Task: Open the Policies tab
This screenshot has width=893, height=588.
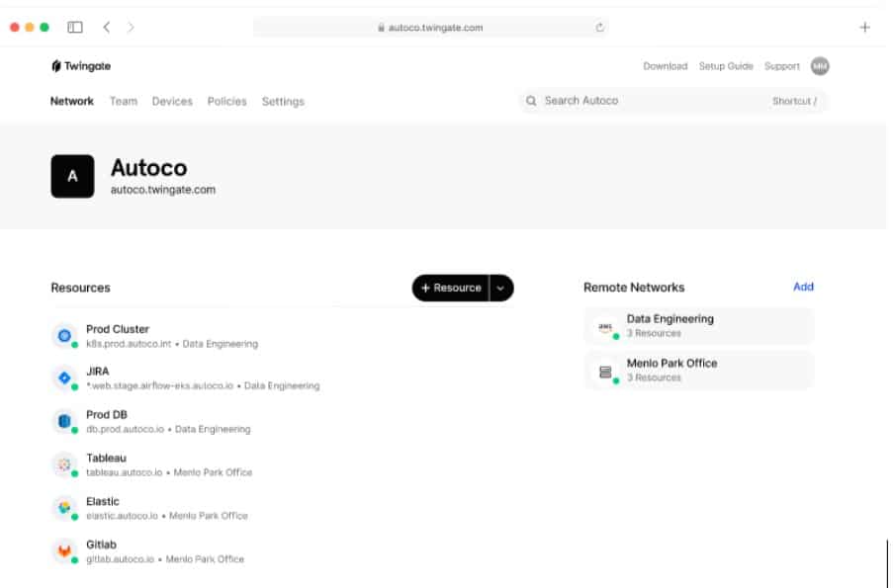Action: 226,102
